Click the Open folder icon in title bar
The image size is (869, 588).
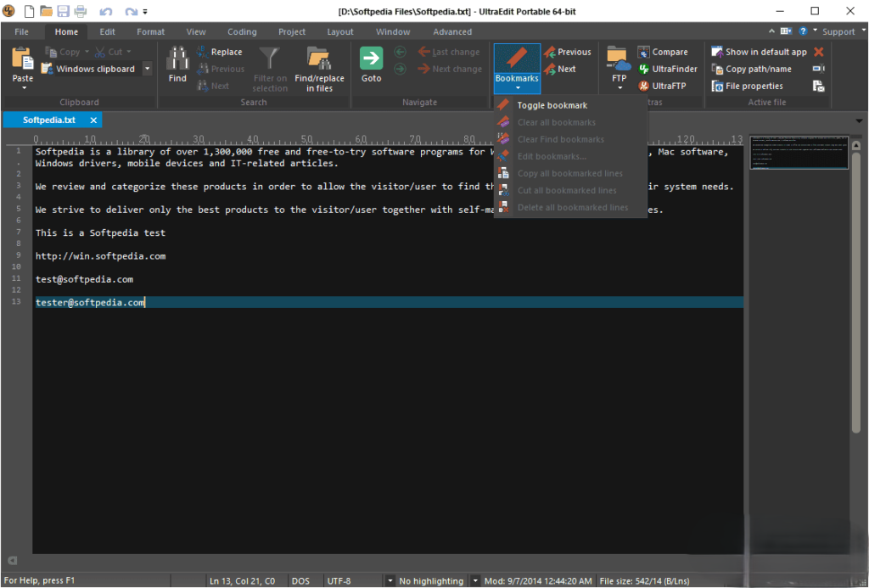click(x=46, y=11)
